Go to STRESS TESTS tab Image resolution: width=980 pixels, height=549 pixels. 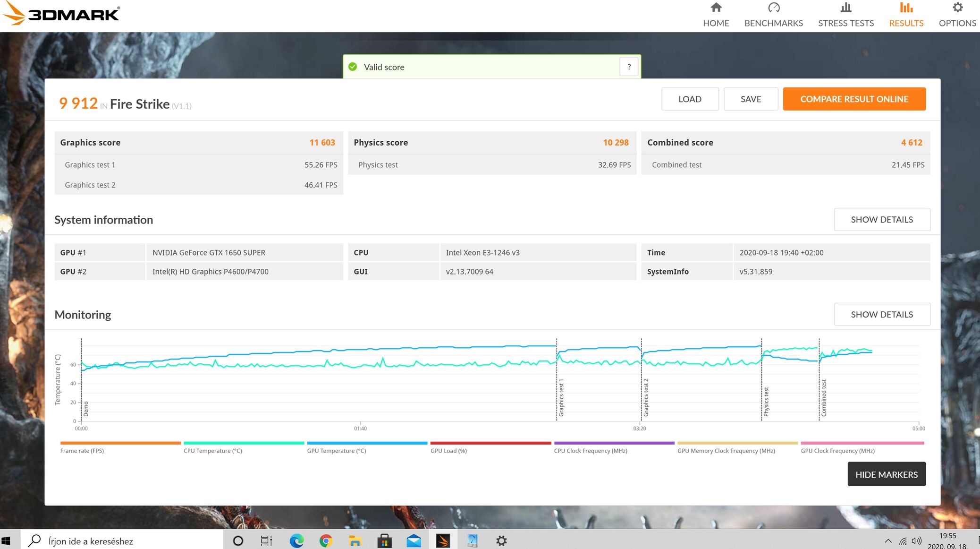point(846,16)
